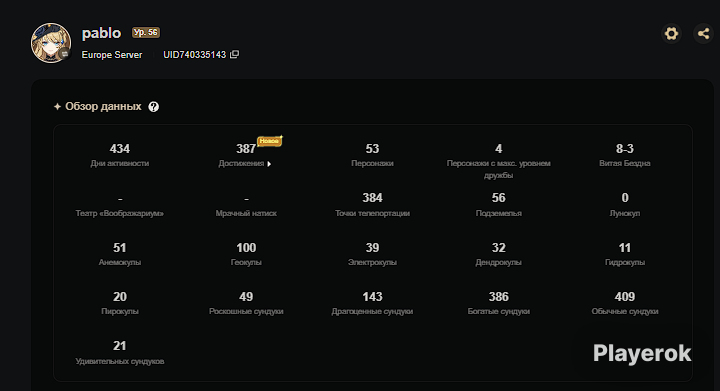Click the Персонажи 53 stat
Screen dimensions: 720x391
click(x=372, y=155)
